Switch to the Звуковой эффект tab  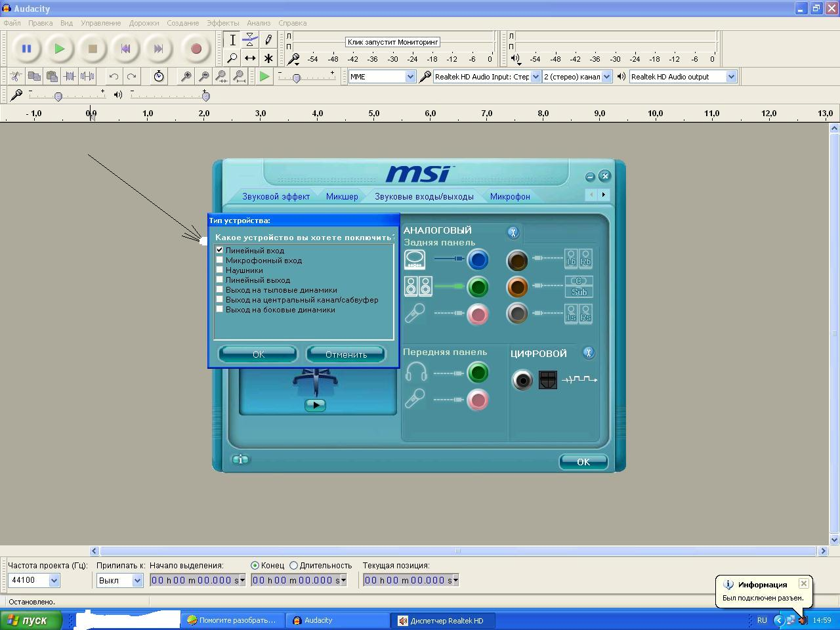pyautogui.click(x=276, y=196)
